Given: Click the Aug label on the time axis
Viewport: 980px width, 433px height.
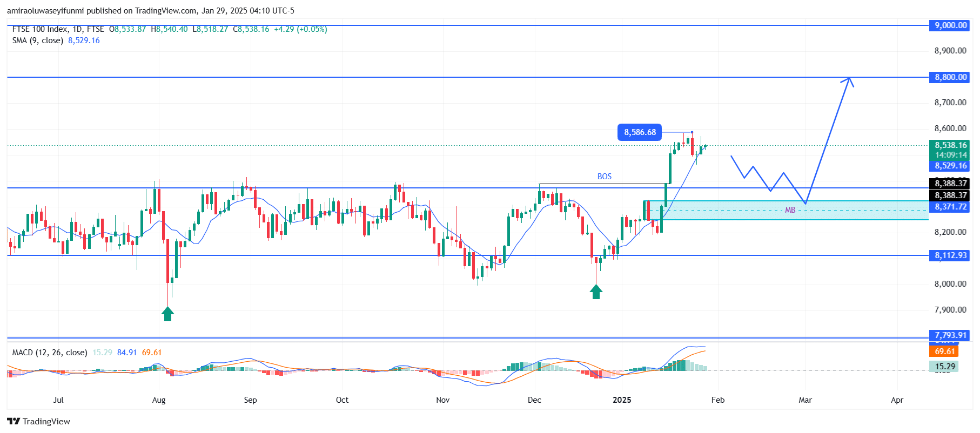Looking at the screenshot, I should (159, 400).
